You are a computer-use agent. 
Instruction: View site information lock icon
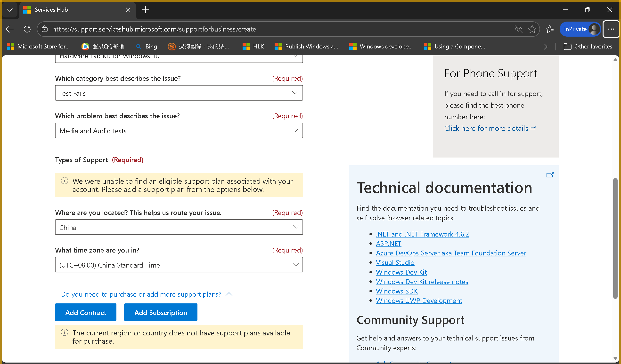point(45,29)
